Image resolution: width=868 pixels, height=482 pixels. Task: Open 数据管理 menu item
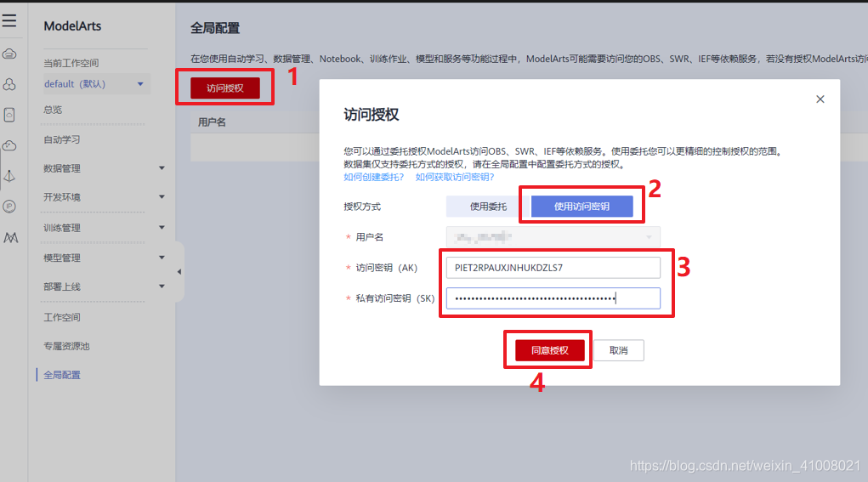[62, 168]
